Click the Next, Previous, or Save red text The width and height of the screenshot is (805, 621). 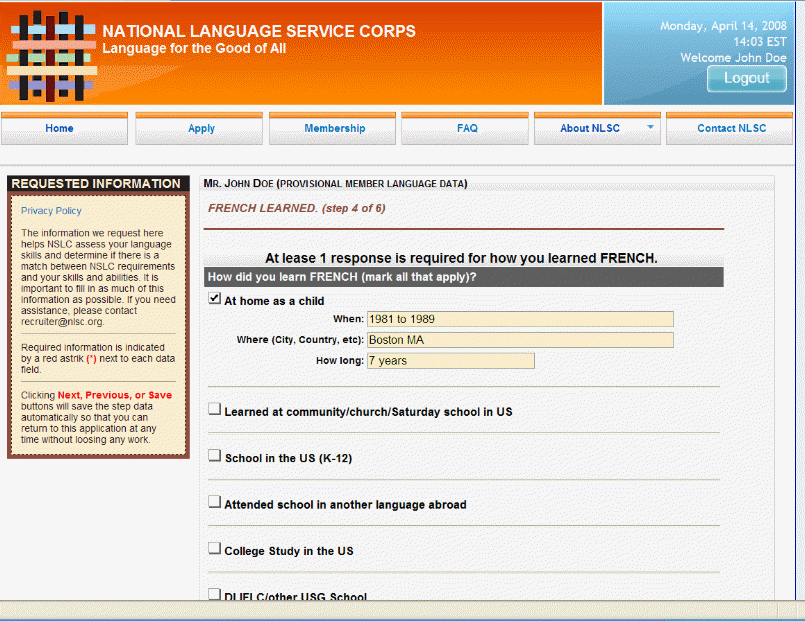[114, 395]
